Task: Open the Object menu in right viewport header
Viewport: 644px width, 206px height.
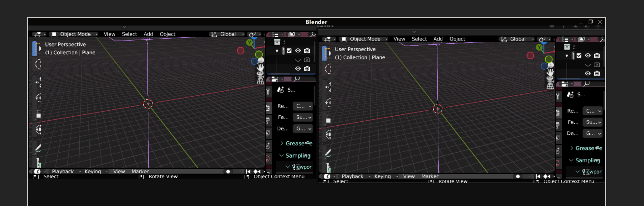Action: tap(457, 39)
